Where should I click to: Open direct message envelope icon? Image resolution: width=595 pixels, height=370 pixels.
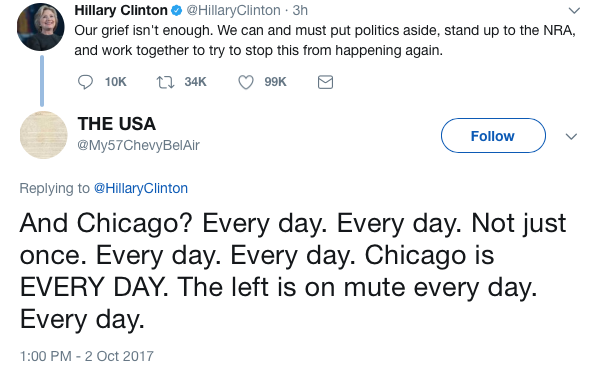point(325,82)
